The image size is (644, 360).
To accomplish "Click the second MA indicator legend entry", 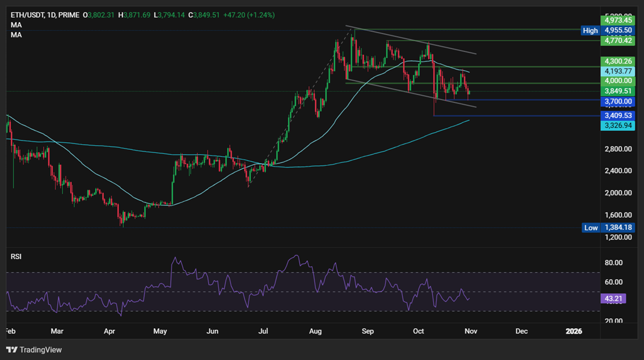I will coord(16,35).
